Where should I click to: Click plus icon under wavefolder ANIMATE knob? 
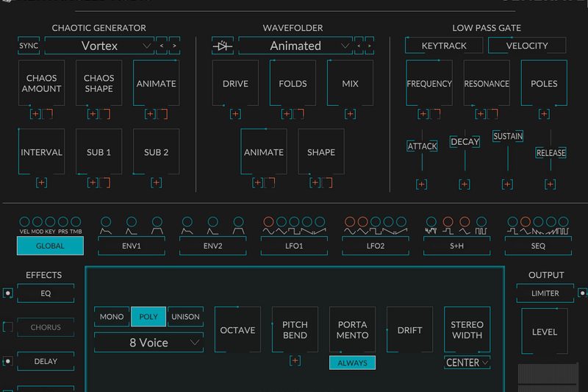(258, 182)
